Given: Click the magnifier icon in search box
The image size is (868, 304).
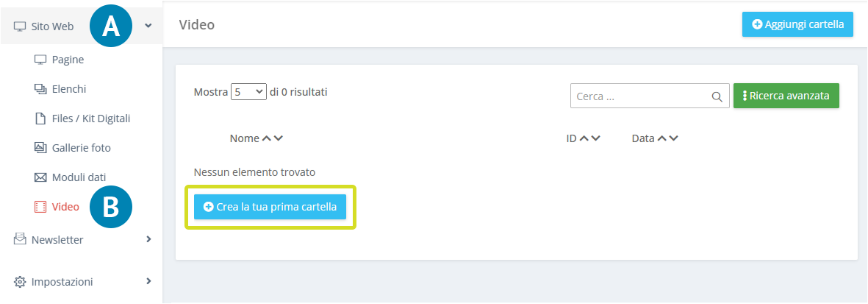Looking at the screenshot, I should [717, 96].
